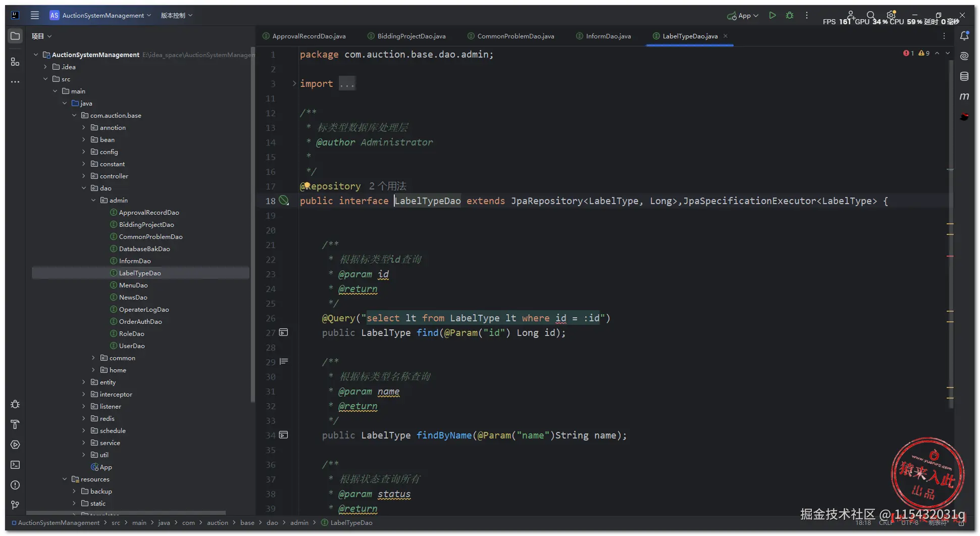The image size is (980, 536).
Task: Click 'src' in the breadcrumb bar
Action: tap(116, 523)
